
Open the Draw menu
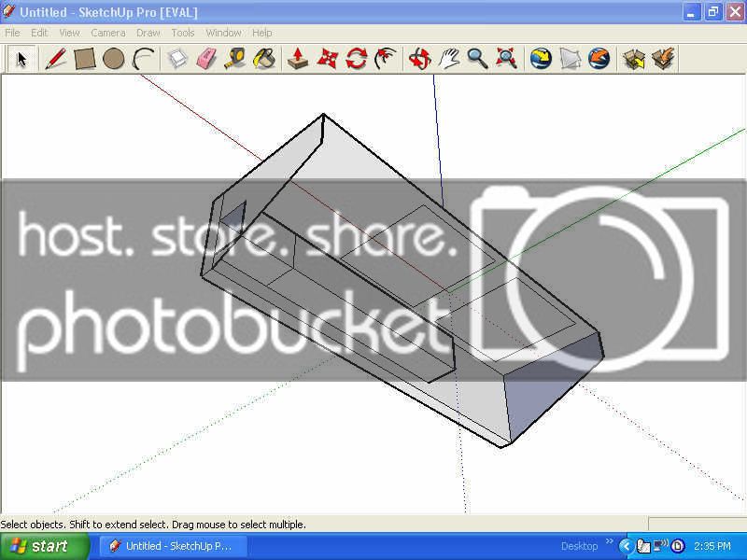point(148,33)
